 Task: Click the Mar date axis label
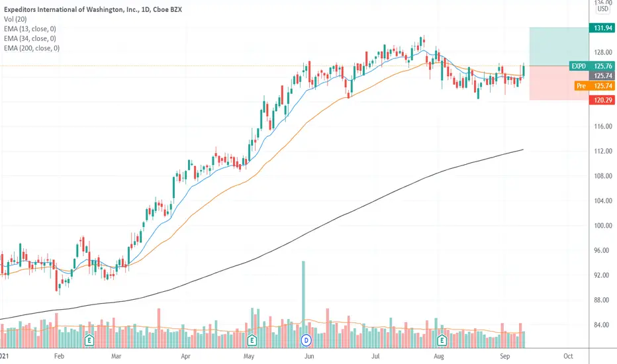116,356
